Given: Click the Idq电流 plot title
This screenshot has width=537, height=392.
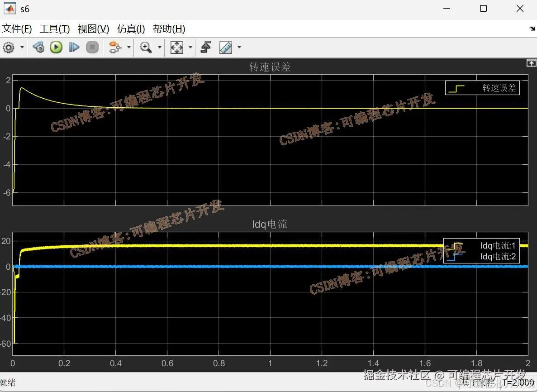Looking at the screenshot, I should pos(270,224).
